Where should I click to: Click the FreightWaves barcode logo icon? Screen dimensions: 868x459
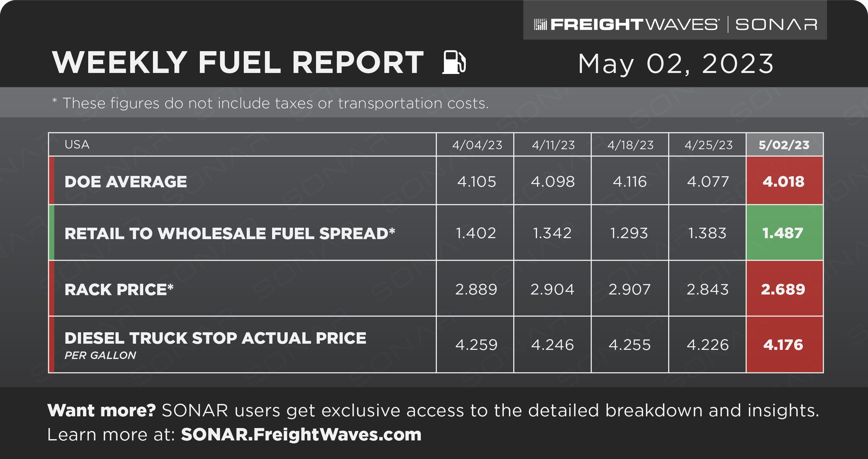pyautogui.click(x=540, y=25)
